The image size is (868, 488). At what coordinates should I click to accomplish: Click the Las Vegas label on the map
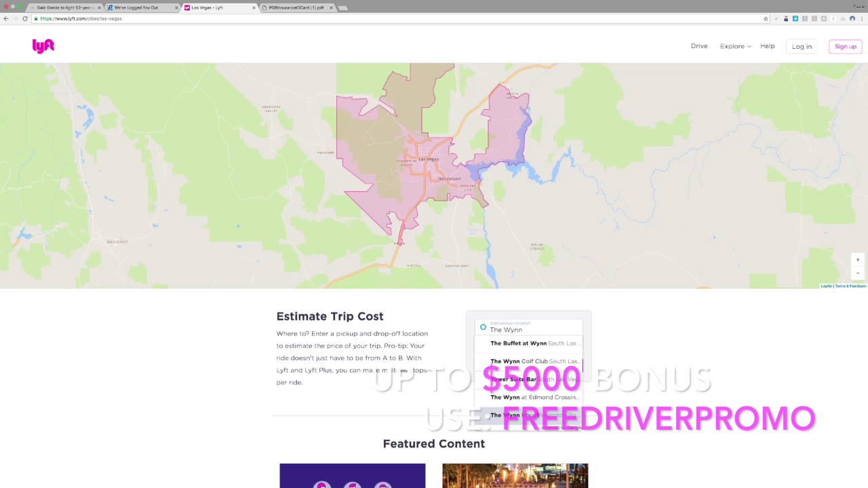pos(429,159)
